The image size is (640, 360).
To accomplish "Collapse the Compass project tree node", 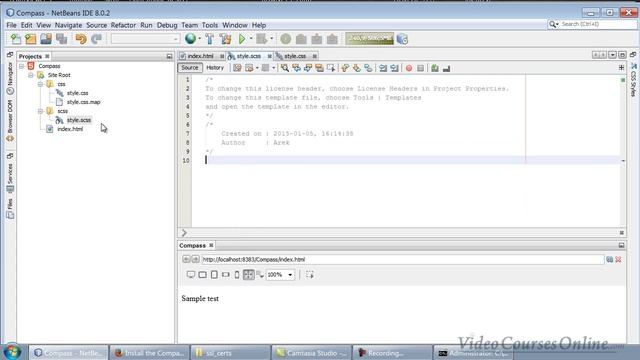I will [x=22, y=66].
